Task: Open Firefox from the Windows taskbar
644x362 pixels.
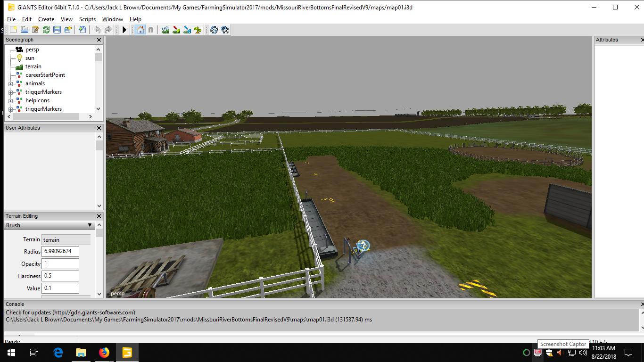Action: 104,353
